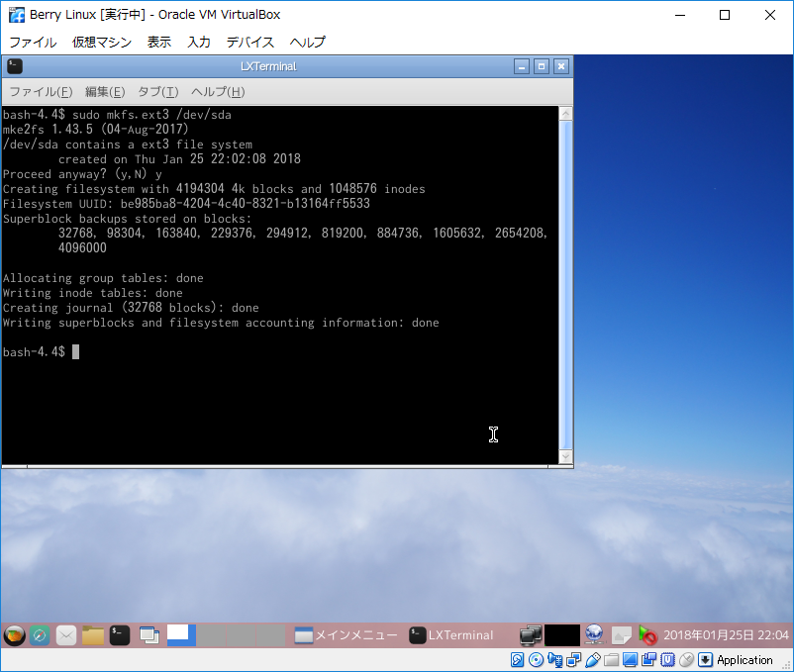Switch to the third workspace in pager
This screenshot has height=672, width=794.
tap(241, 635)
